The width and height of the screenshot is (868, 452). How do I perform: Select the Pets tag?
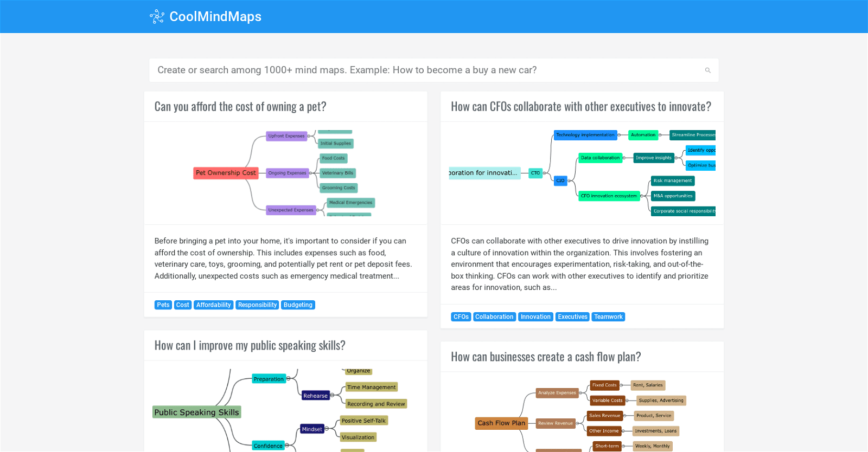163,305
